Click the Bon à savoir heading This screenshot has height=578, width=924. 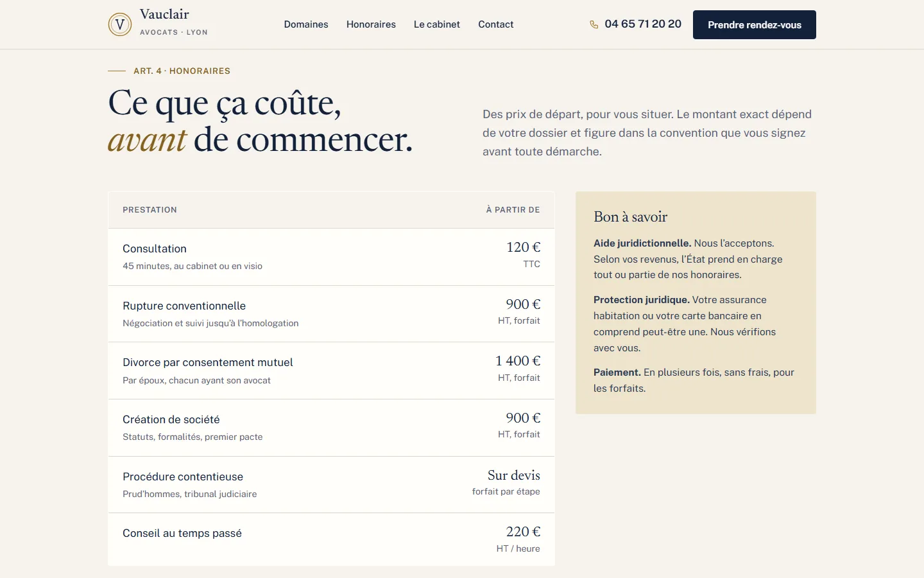point(630,217)
